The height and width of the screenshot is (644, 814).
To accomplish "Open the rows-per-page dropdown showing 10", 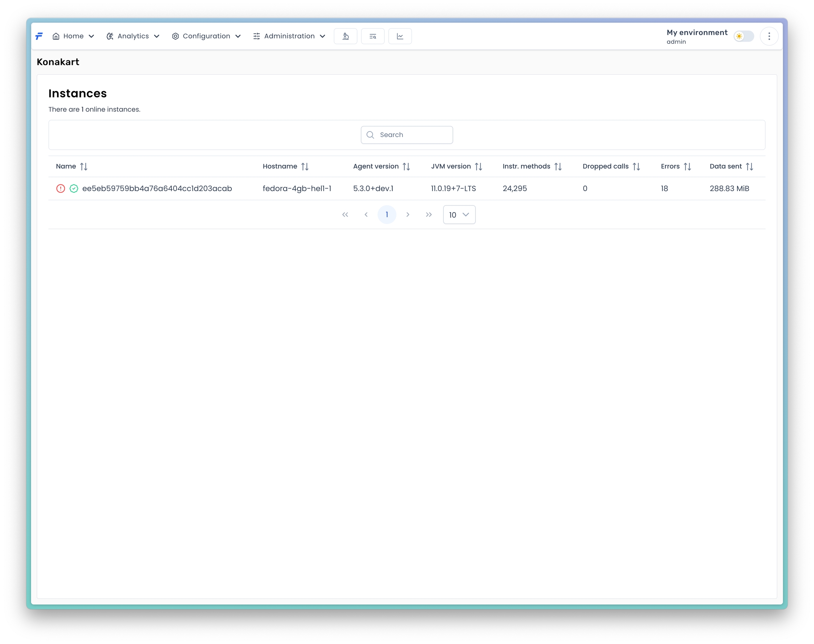I will (459, 215).
